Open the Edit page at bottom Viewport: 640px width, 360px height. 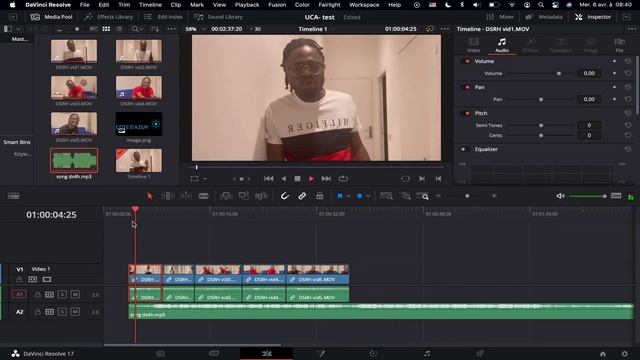coord(267,353)
